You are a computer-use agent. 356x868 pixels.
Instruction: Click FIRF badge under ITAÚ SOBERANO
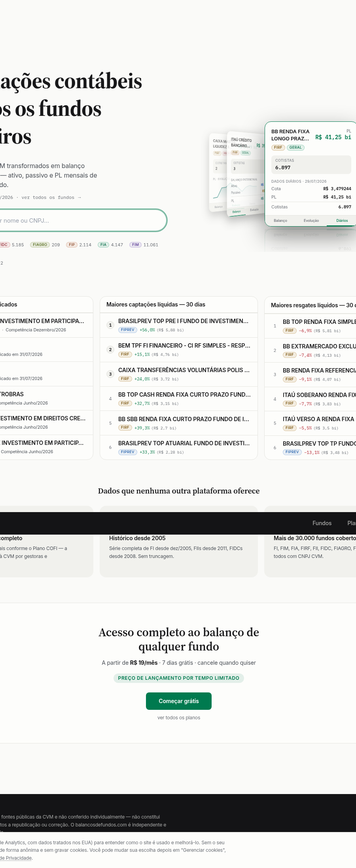(x=290, y=403)
